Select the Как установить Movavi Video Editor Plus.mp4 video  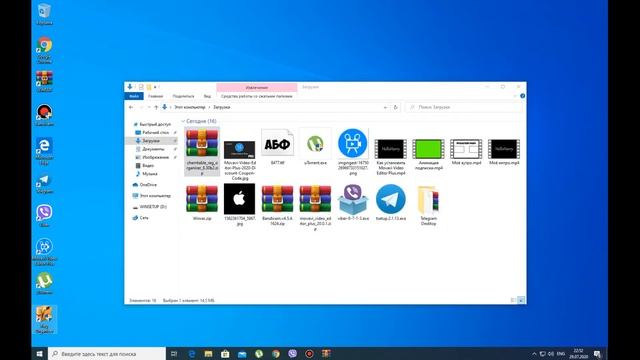click(x=391, y=157)
